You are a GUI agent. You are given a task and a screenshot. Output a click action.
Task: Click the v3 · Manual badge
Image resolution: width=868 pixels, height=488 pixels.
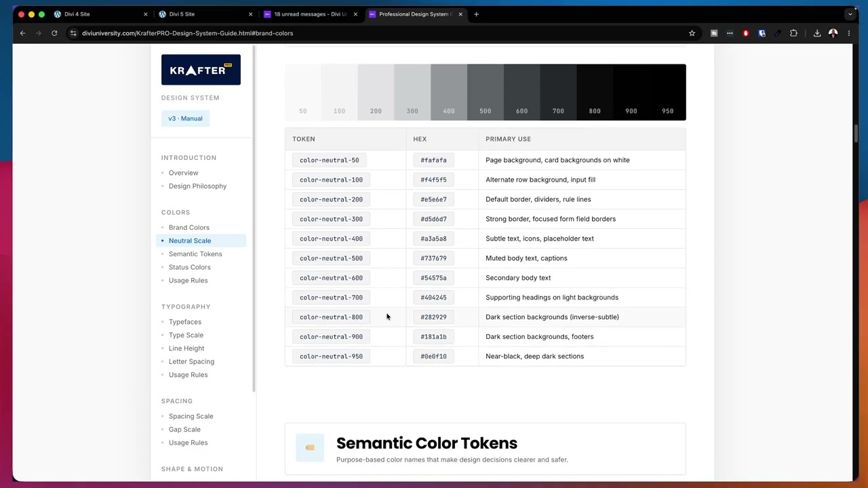(185, 119)
